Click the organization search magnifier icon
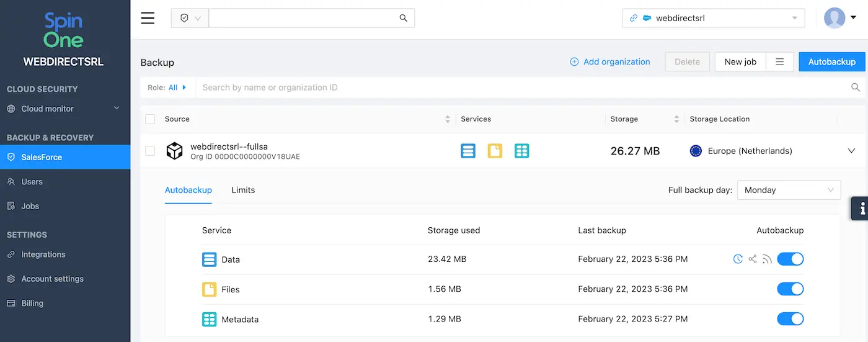Image resolution: width=868 pixels, height=342 pixels. click(x=856, y=88)
